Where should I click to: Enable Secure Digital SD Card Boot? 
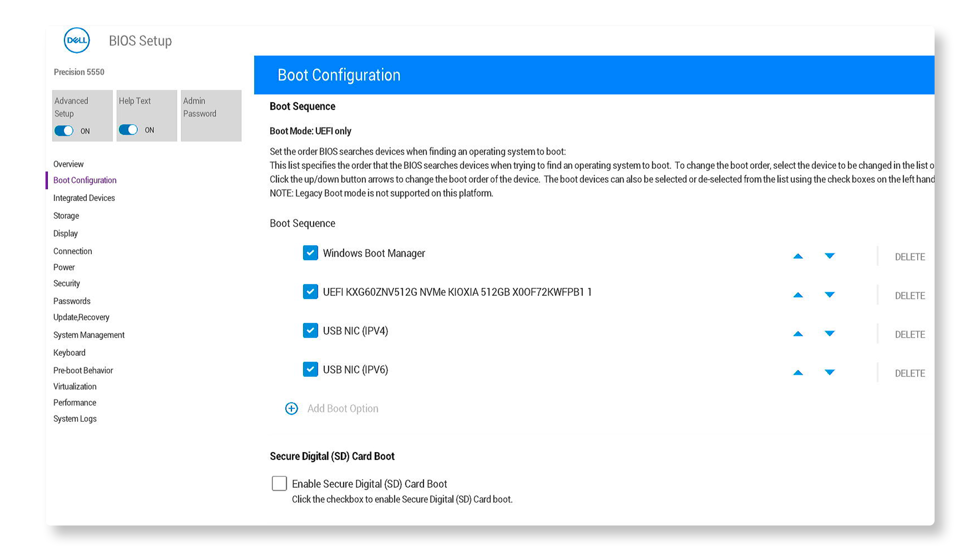pyautogui.click(x=279, y=483)
